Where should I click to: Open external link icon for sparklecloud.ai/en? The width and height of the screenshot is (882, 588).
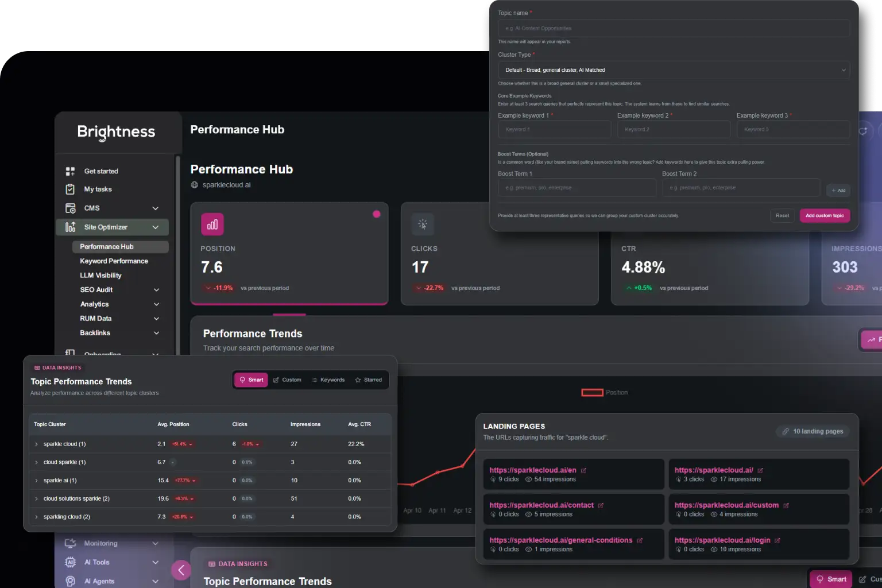584,470
